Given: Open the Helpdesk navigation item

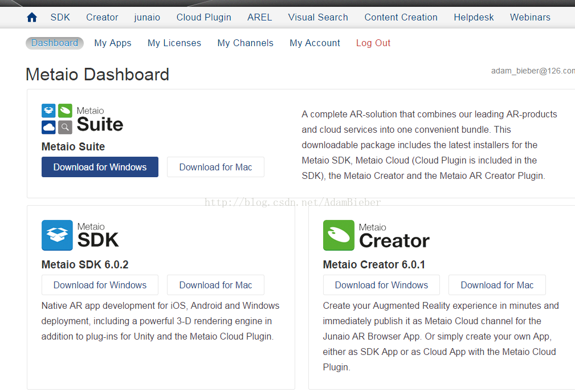Looking at the screenshot, I should click(474, 17).
